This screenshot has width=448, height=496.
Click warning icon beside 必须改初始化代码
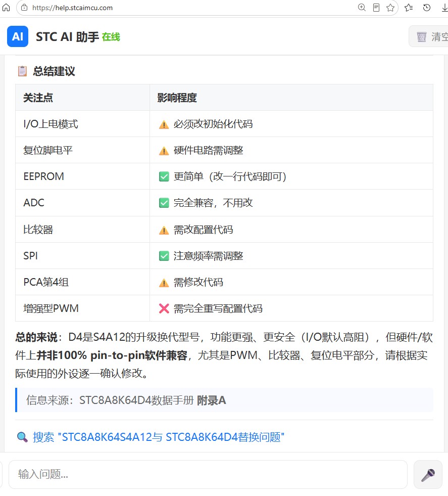tap(164, 125)
